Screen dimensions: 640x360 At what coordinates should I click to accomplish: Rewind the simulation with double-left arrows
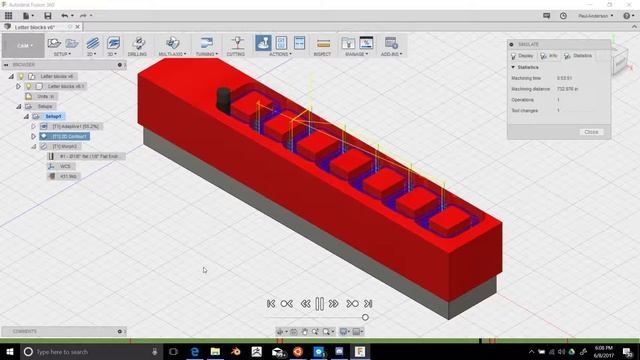click(305, 304)
